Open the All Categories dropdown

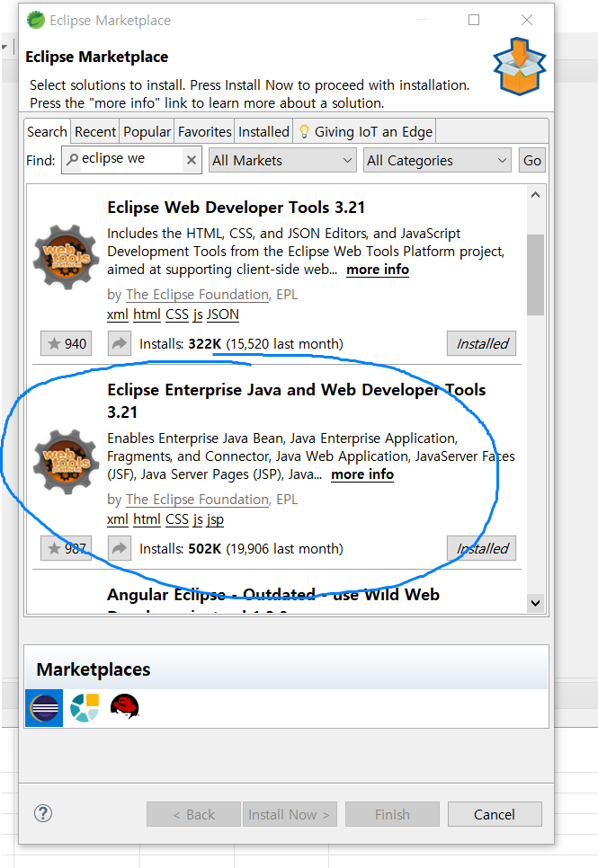(x=437, y=160)
